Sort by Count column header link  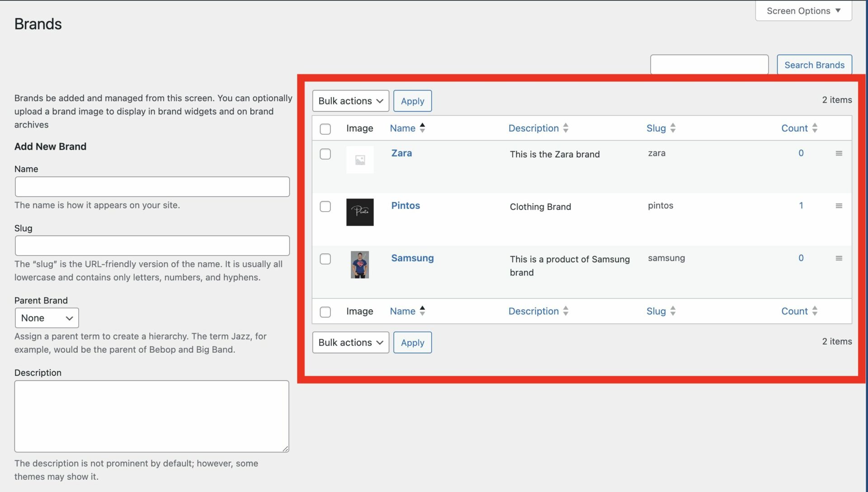click(x=794, y=128)
